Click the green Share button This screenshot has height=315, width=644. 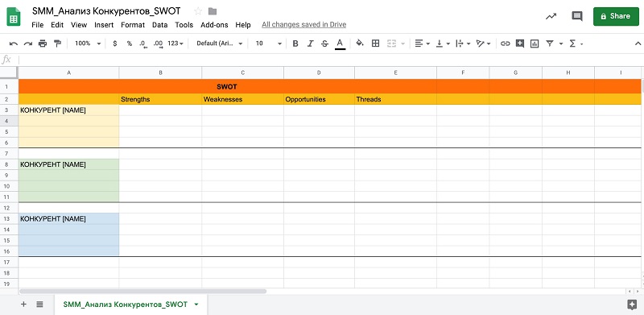(616, 16)
